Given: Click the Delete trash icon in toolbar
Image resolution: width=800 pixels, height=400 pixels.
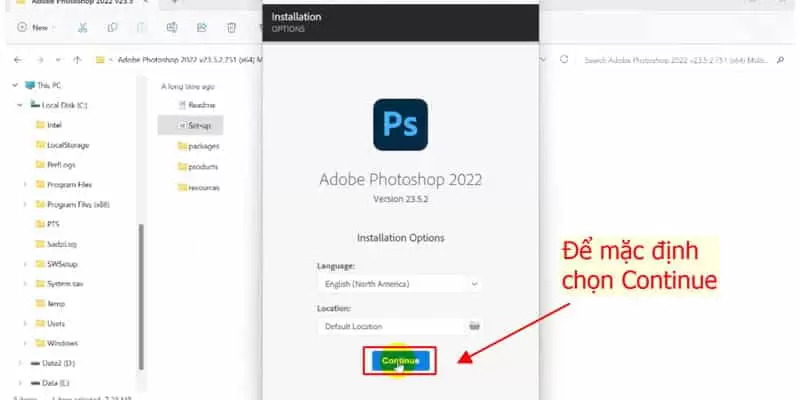Looking at the screenshot, I should coord(232,28).
